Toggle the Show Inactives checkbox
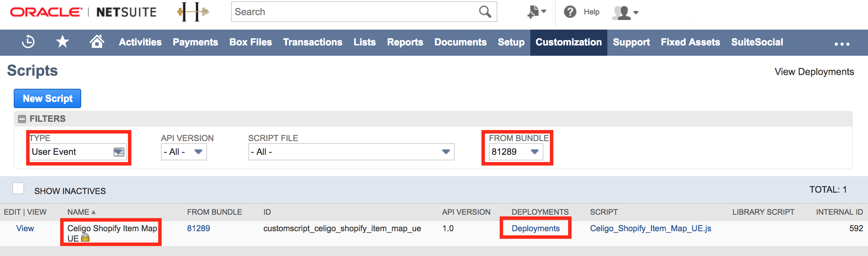Image resolution: width=868 pixels, height=256 pixels. pos(18,188)
